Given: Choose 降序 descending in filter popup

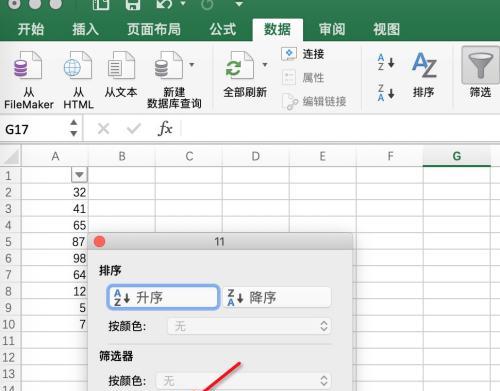Looking at the screenshot, I should (x=277, y=297).
